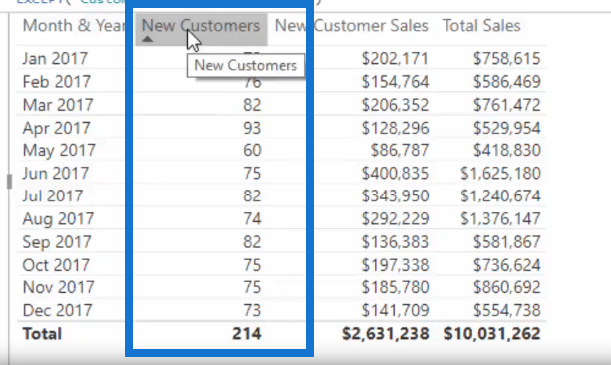Click the 93 value for Apr 2017

click(252, 128)
